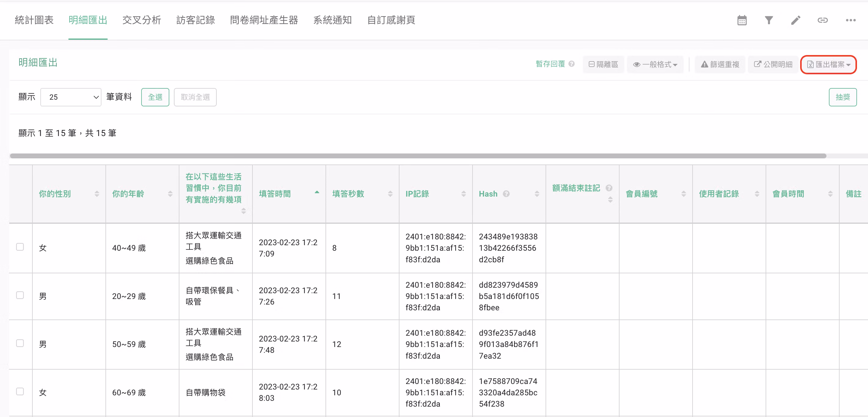
Task: Switch to 統計圖表 tab
Action: point(34,20)
